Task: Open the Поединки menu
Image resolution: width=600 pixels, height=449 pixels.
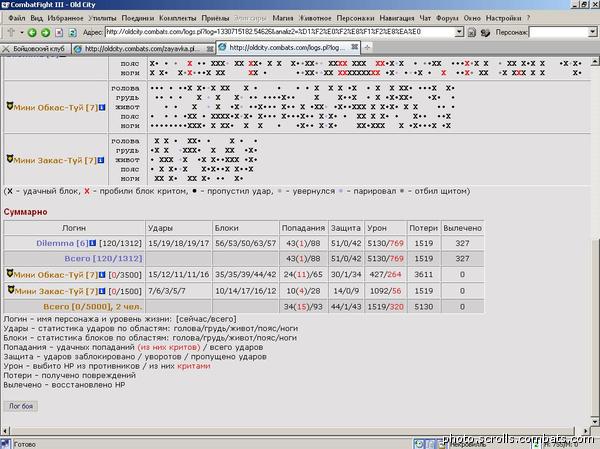Action: pyautogui.click(x=138, y=18)
